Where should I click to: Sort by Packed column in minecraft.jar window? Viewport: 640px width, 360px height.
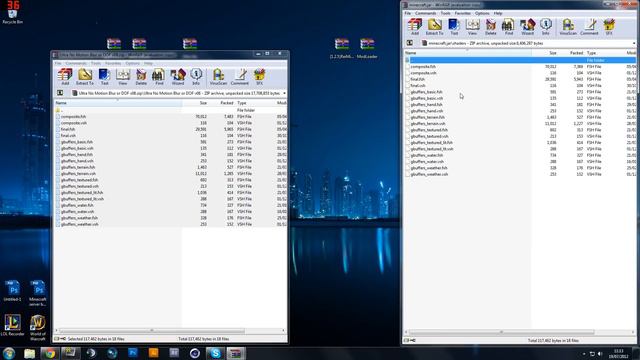click(x=571, y=53)
